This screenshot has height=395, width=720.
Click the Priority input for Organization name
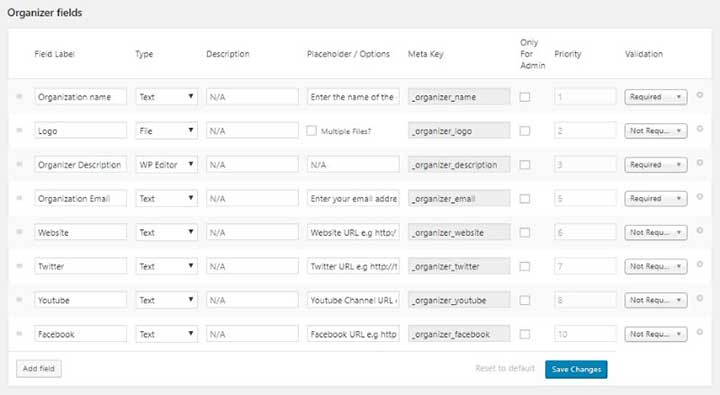585,97
